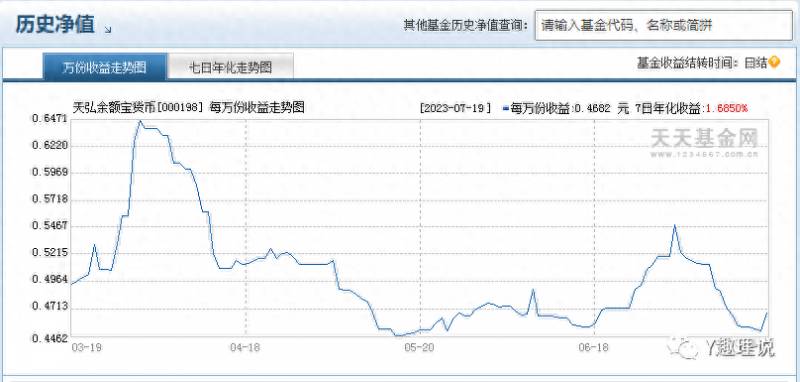Image resolution: width=800 pixels, height=382 pixels.
Task: Switch to the 七日年化走势图 tab
Action: point(231,67)
